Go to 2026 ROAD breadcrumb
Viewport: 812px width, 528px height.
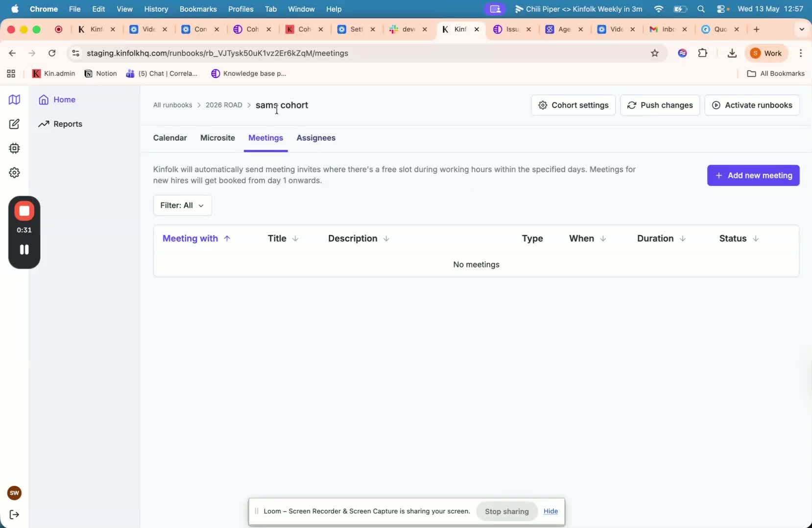(x=224, y=105)
